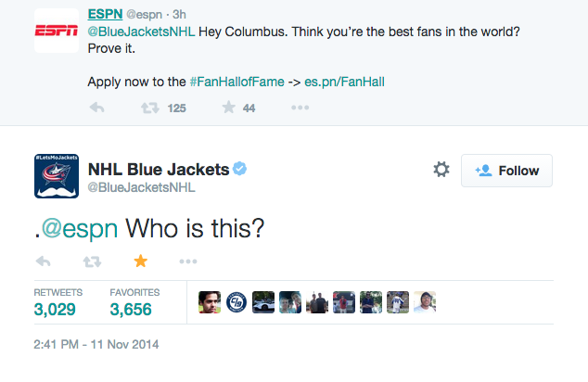The image size is (588, 382).
Task: Reply to the ESPN tweet
Action: [x=96, y=108]
